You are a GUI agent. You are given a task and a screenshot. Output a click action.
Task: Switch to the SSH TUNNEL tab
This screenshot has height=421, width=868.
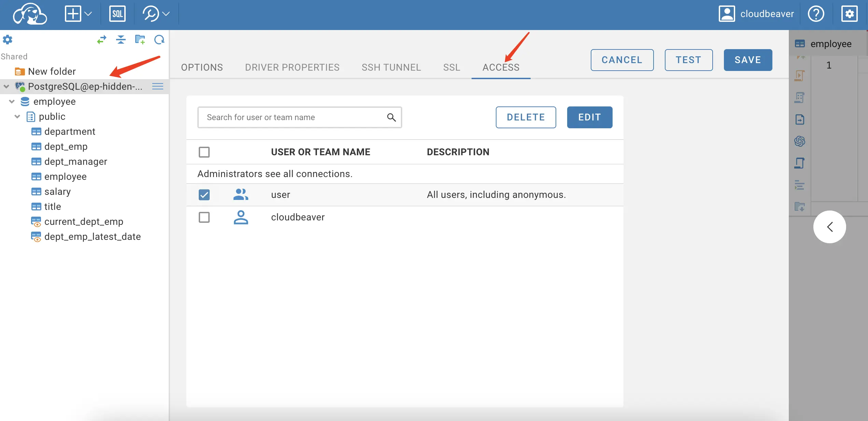click(x=391, y=67)
